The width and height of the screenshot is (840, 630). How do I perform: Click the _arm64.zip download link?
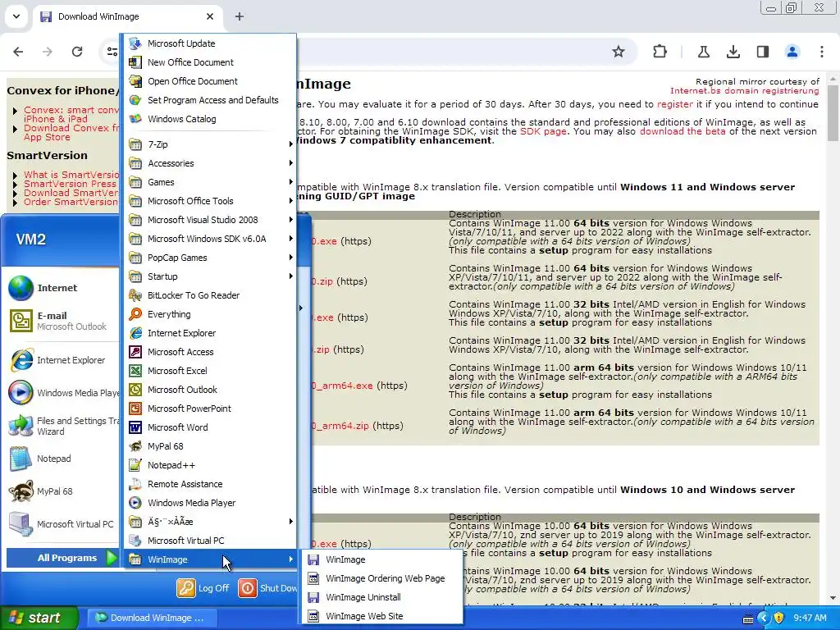(340, 426)
